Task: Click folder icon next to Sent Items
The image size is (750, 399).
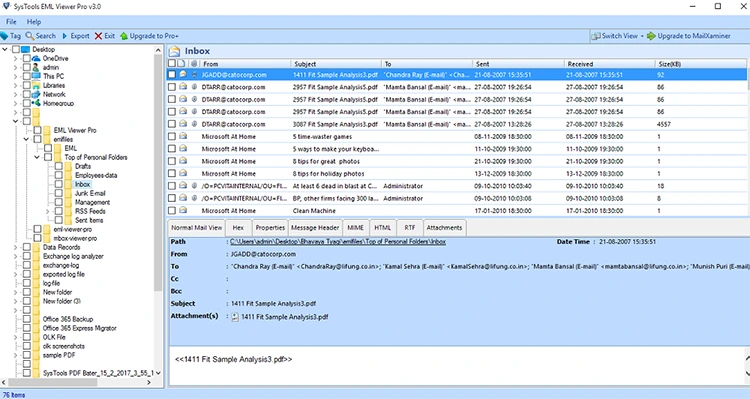Action: click(x=68, y=220)
